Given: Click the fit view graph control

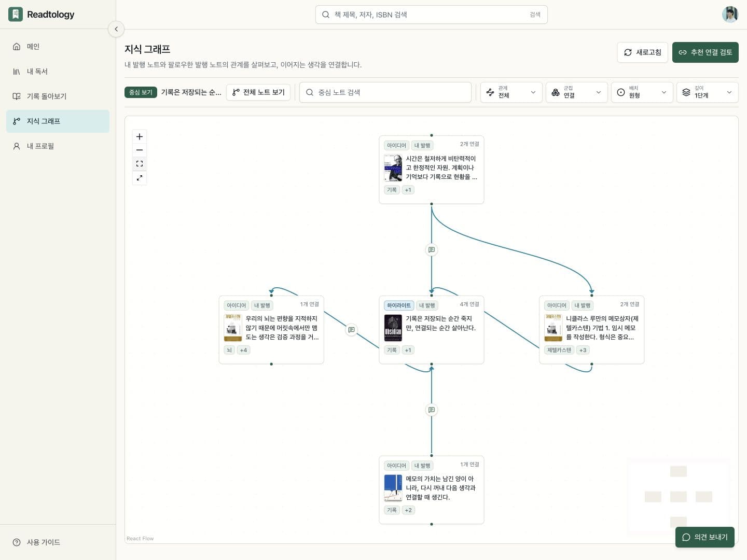Looking at the screenshot, I should click(140, 163).
